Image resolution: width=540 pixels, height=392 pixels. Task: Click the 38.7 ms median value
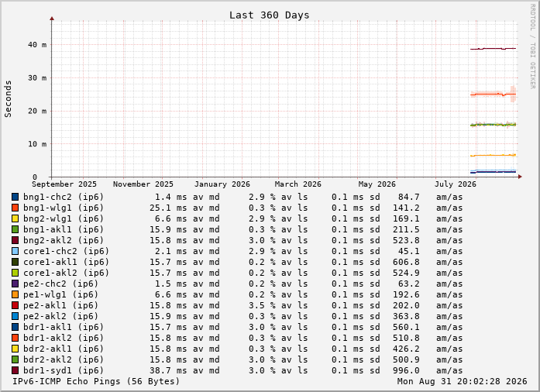pos(168,370)
